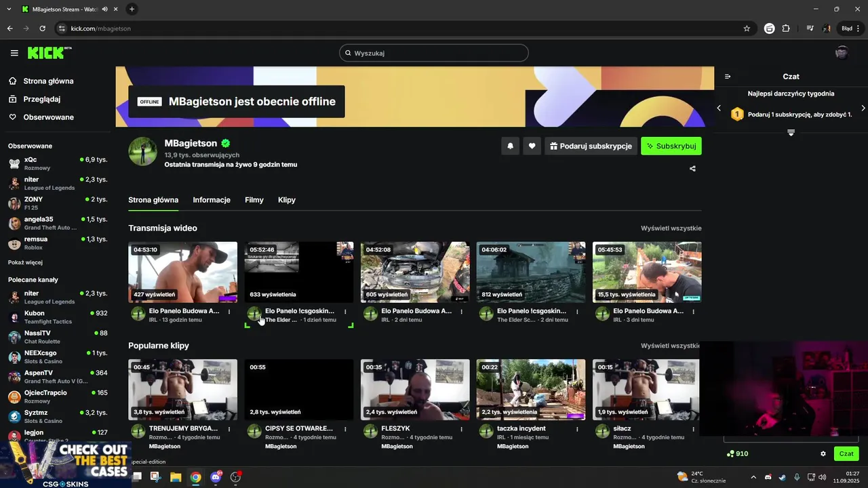Click the Wyszukaj search field

pyautogui.click(x=434, y=53)
